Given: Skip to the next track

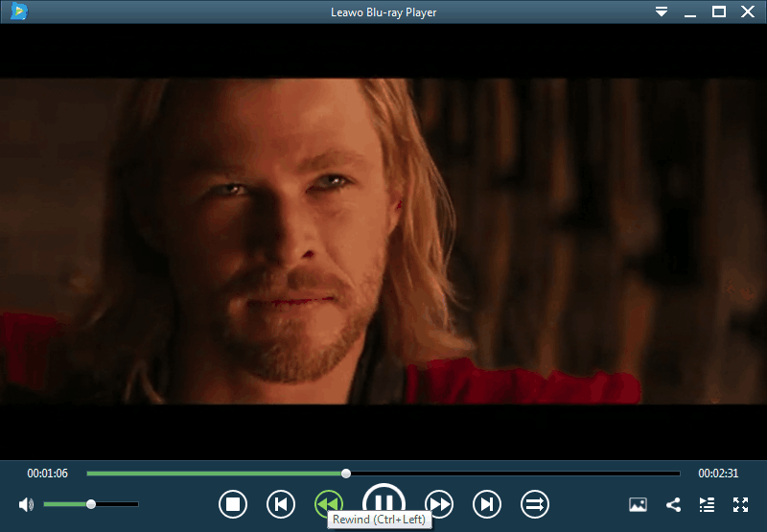Looking at the screenshot, I should [x=487, y=503].
